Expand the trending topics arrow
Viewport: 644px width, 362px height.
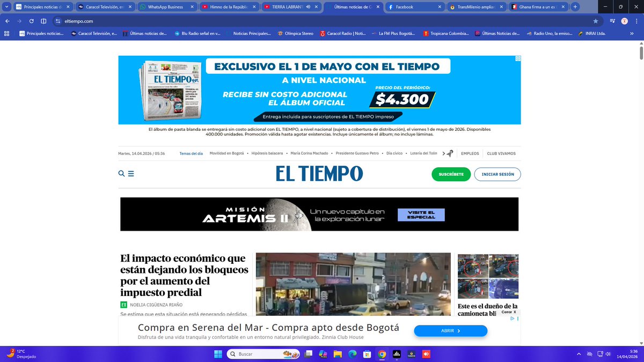pos(444,153)
